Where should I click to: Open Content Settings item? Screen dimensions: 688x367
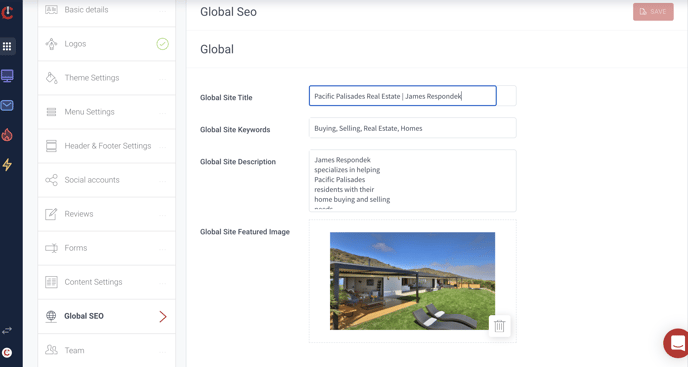[107, 282]
